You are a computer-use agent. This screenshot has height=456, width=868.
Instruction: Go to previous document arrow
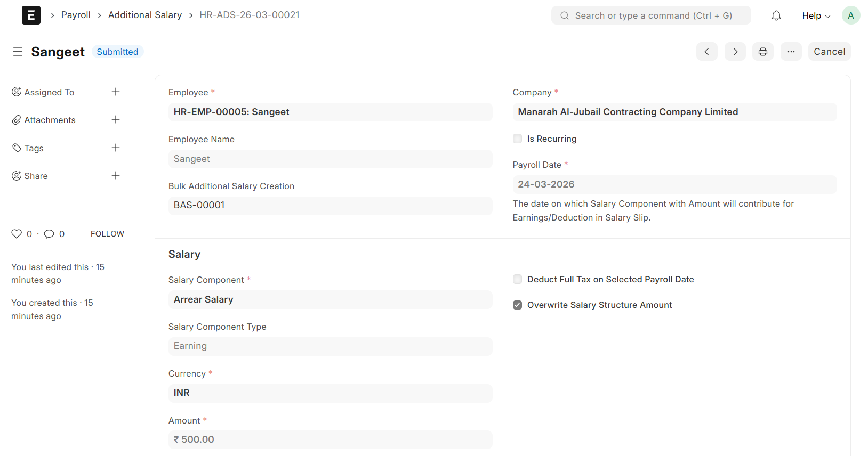coord(706,52)
